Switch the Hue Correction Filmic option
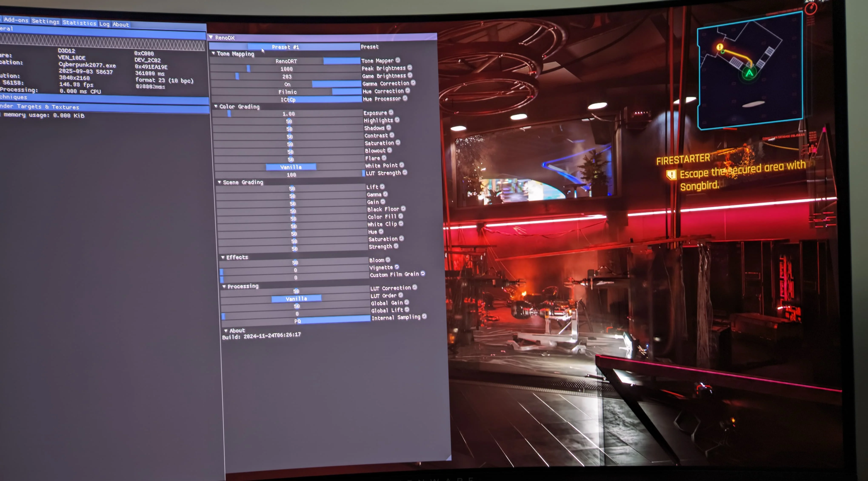The width and height of the screenshot is (868, 481). point(286,92)
